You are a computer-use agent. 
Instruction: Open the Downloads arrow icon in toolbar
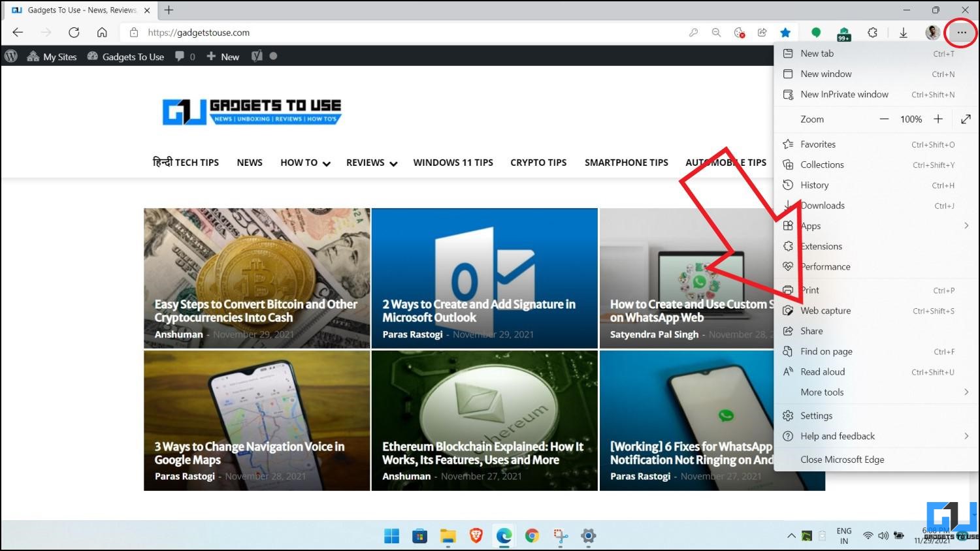click(903, 33)
